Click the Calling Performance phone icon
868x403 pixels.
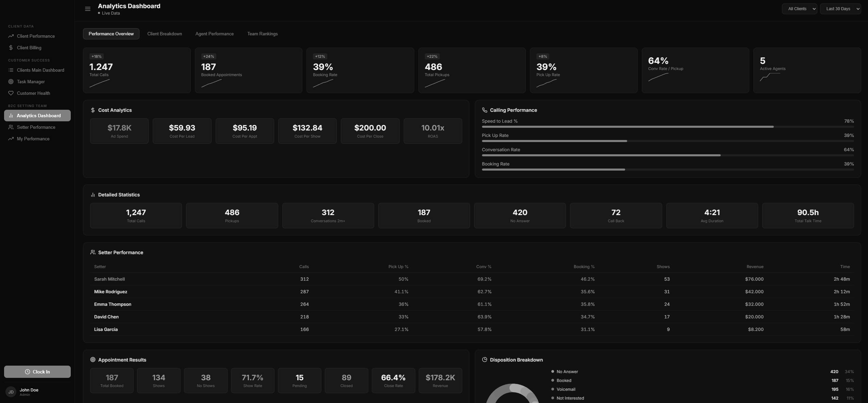click(x=484, y=110)
